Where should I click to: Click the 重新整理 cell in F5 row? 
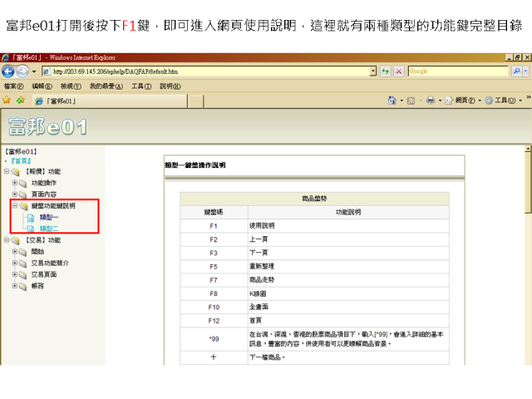coord(348,267)
